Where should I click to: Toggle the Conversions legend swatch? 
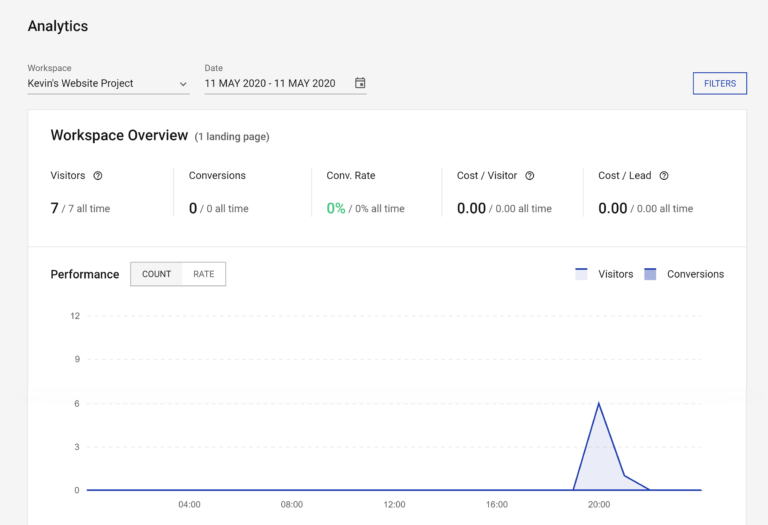tap(650, 274)
